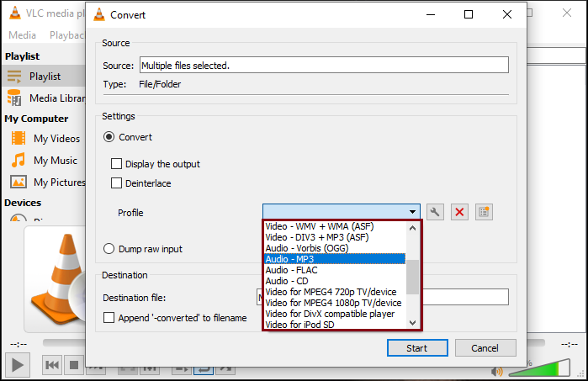Screen dimensions: 588x381
Task: Toggle the loop button in VLC controls
Action: 204,369
